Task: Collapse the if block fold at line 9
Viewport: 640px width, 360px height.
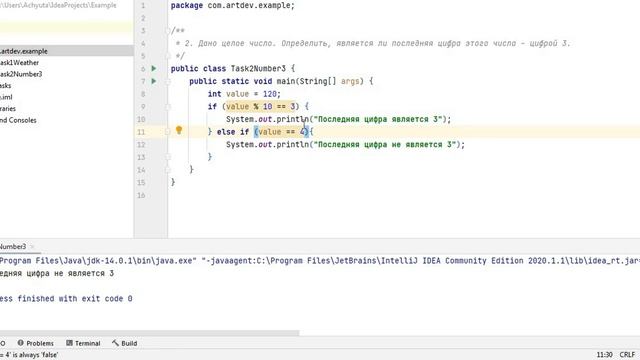Action: click(167, 107)
